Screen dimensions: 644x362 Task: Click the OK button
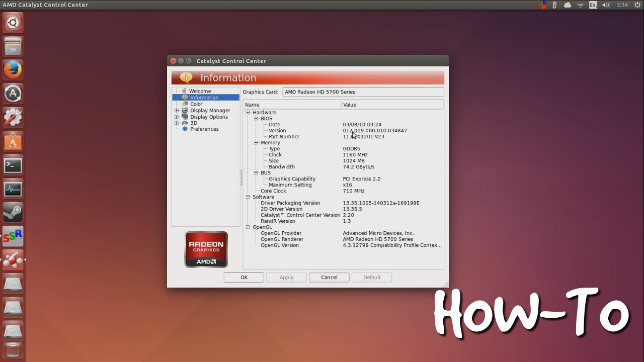point(244,277)
